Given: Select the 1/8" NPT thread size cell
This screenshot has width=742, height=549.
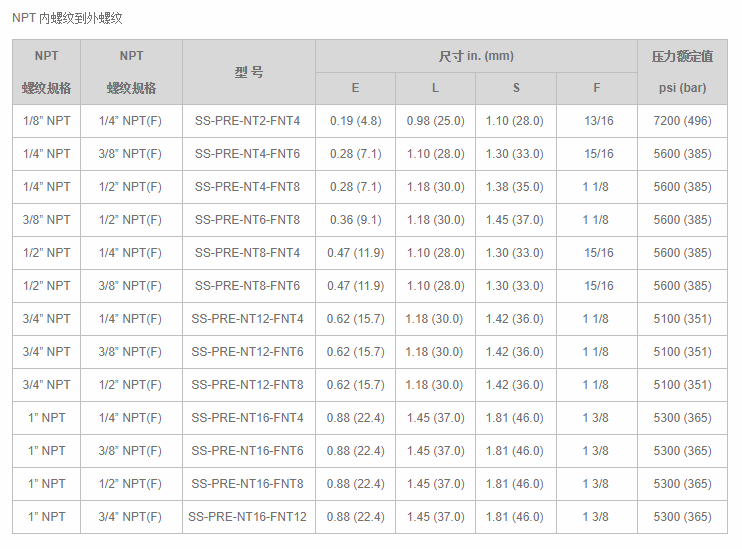Looking at the screenshot, I should (x=46, y=121).
